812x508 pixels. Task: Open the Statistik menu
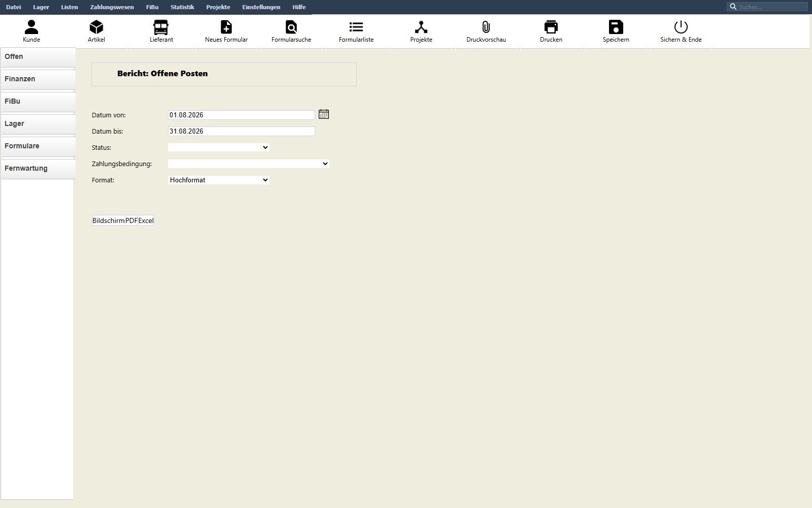tap(182, 7)
